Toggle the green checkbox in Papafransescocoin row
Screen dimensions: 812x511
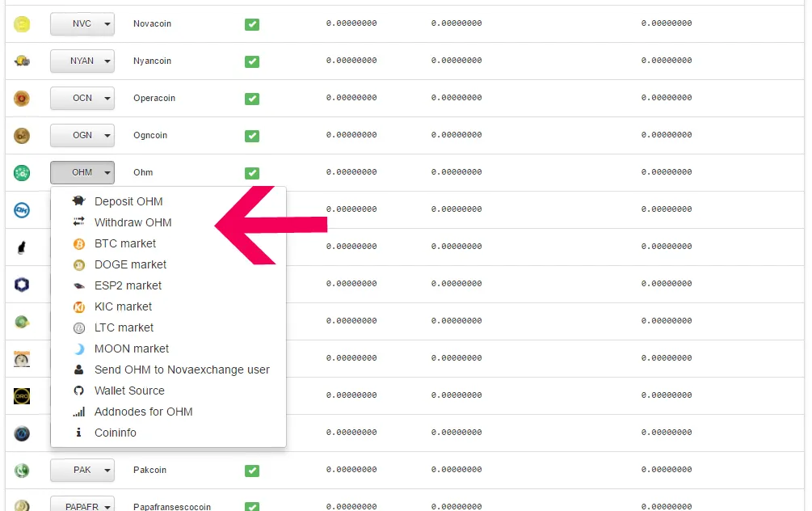[x=252, y=507]
